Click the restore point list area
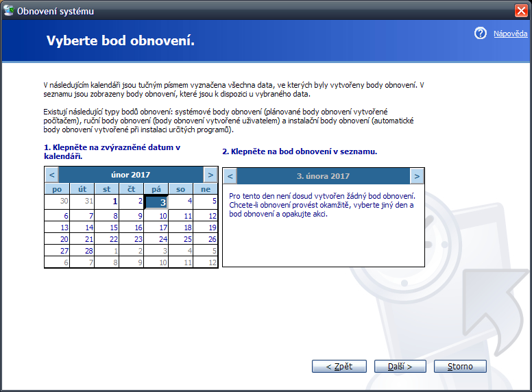Image resolution: width=532 pixels, height=392 pixels. click(x=323, y=233)
